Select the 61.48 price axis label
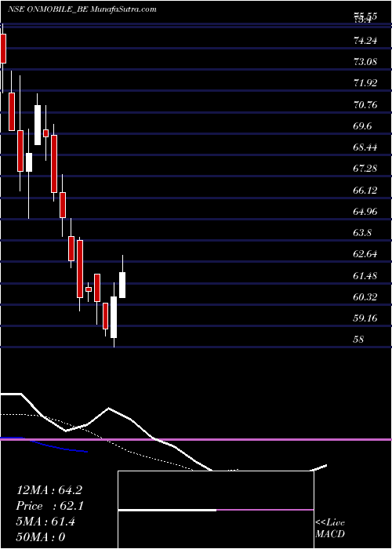392x549 pixels. (x=365, y=276)
